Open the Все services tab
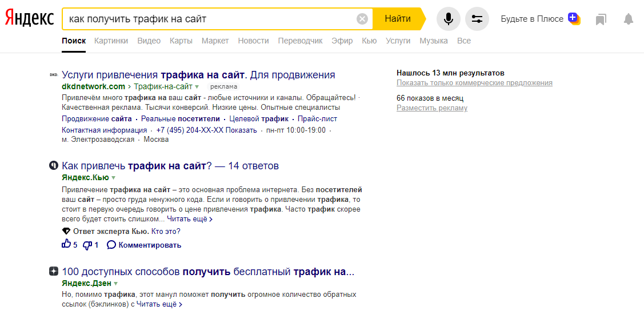 coord(464,41)
